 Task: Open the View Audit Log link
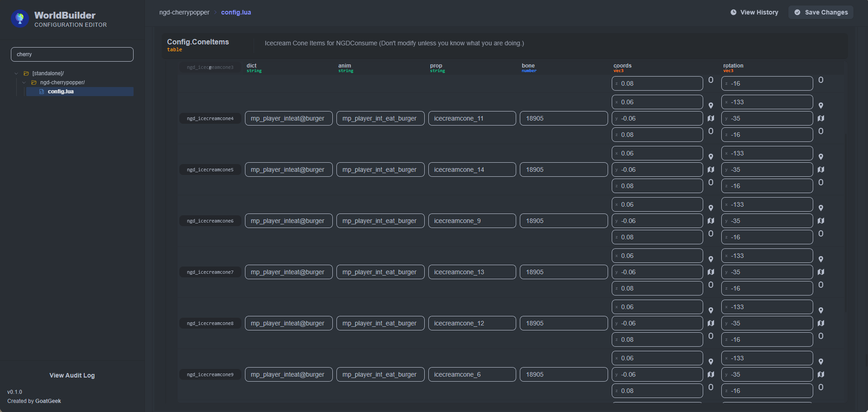[x=72, y=375]
